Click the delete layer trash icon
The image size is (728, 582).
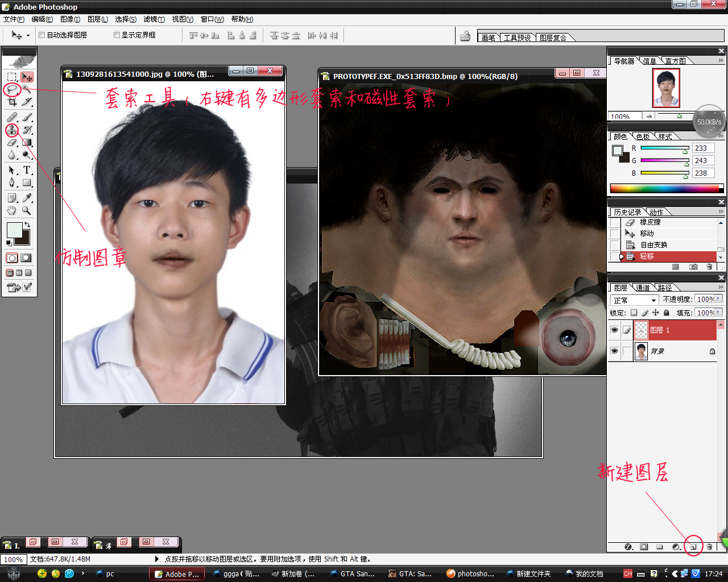click(x=709, y=547)
